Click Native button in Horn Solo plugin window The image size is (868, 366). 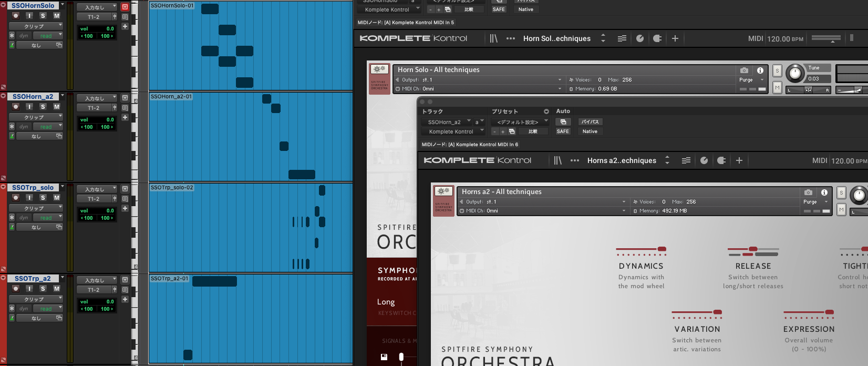coord(526,9)
